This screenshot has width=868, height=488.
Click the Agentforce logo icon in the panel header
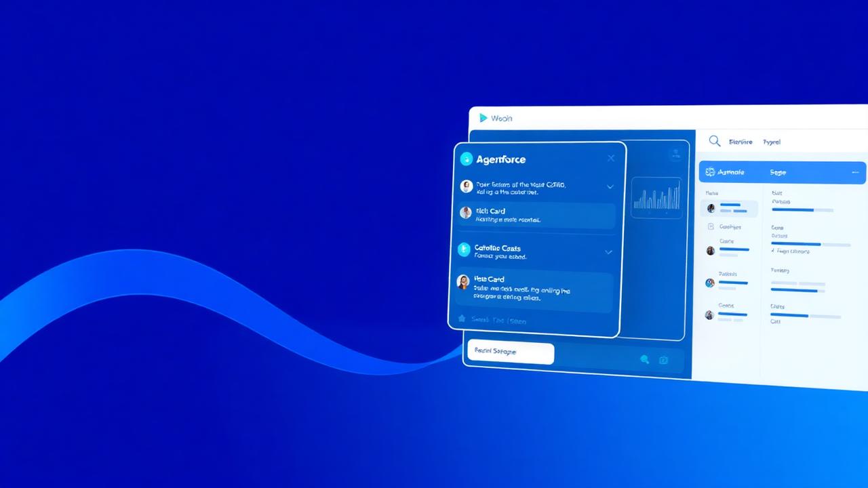click(467, 159)
